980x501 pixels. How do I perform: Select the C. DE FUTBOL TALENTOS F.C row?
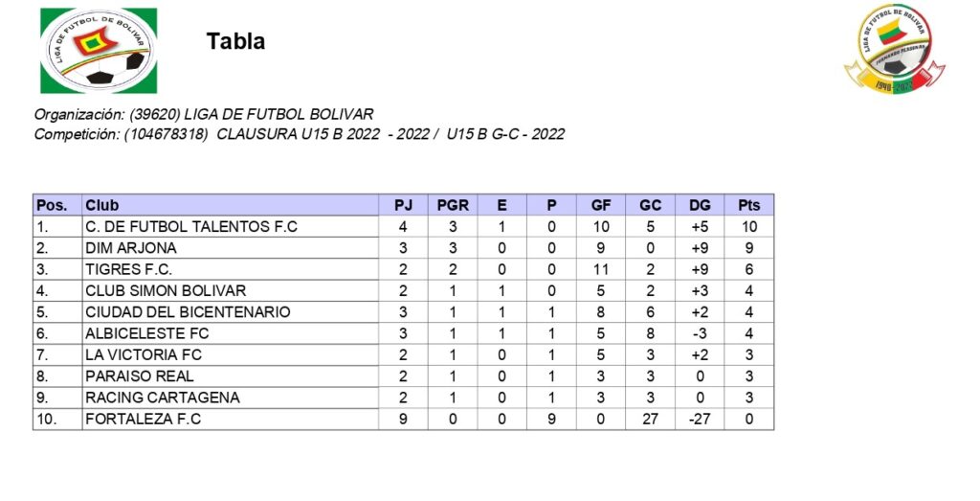click(191, 227)
